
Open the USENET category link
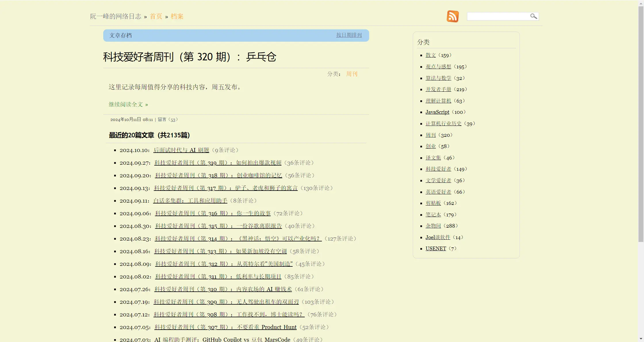click(x=436, y=248)
